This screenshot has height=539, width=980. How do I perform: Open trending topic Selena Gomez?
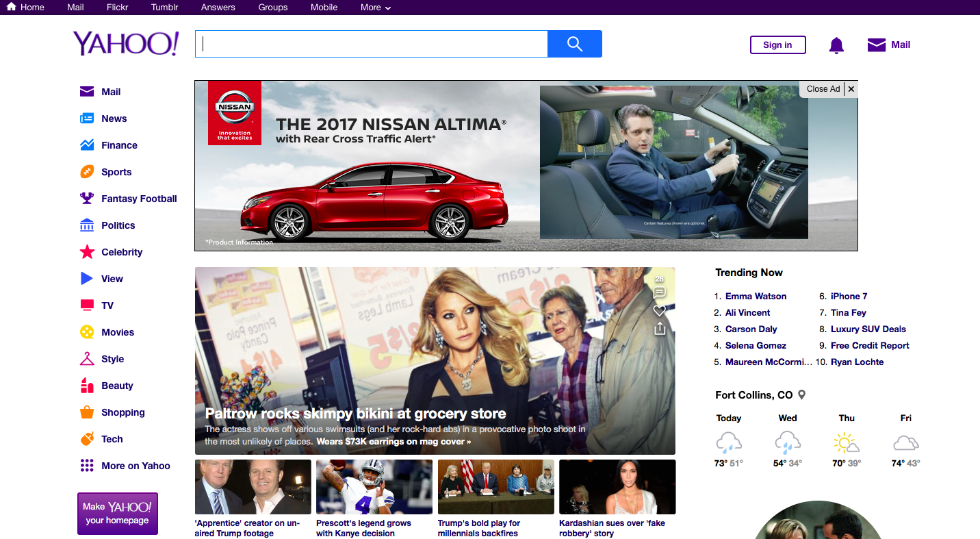(756, 346)
